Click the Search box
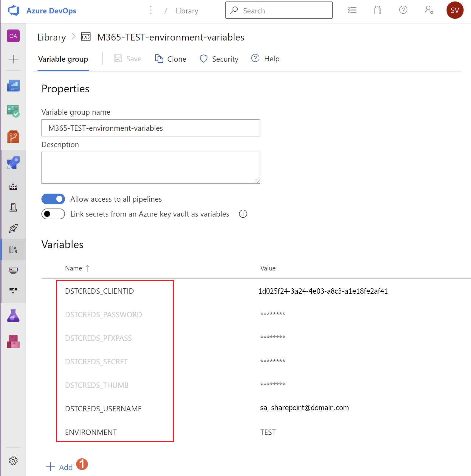Screen dimensions: 471x476 279,10
